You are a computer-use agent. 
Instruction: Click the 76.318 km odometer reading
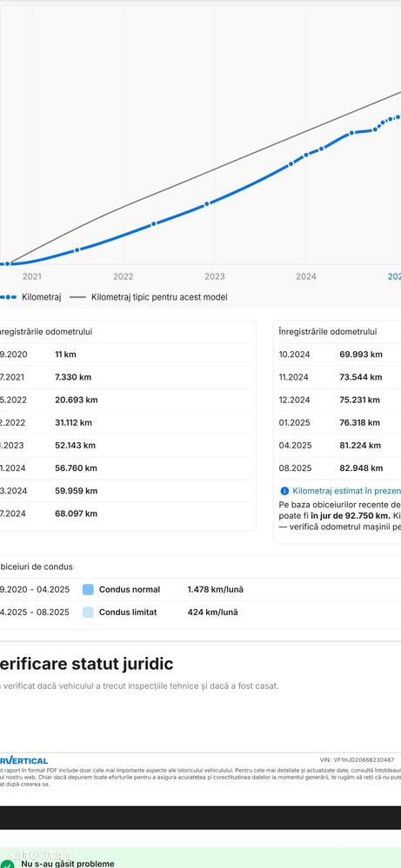pyautogui.click(x=360, y=422)
